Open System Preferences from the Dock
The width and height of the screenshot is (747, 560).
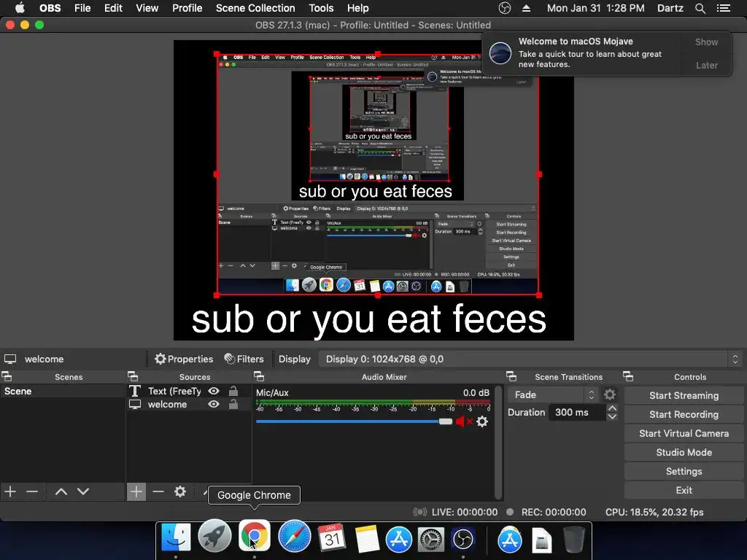coord(431,539)
